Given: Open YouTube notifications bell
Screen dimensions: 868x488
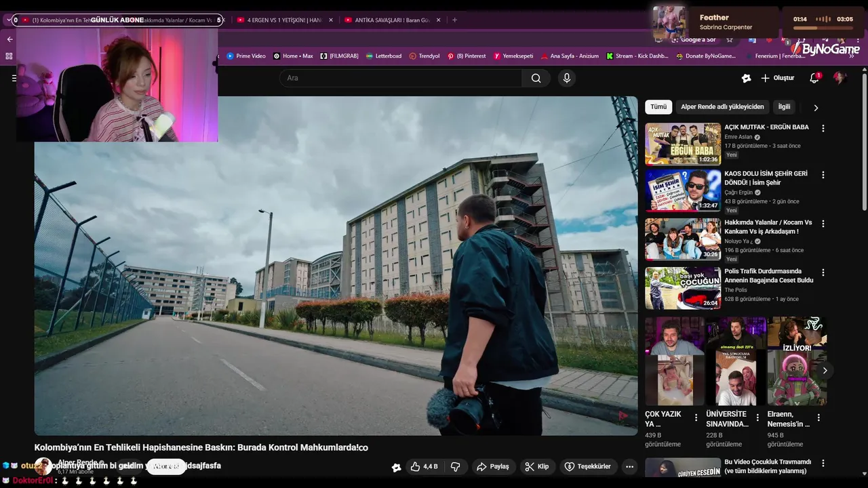Looking at the screenshot, I should coord(814,78).
